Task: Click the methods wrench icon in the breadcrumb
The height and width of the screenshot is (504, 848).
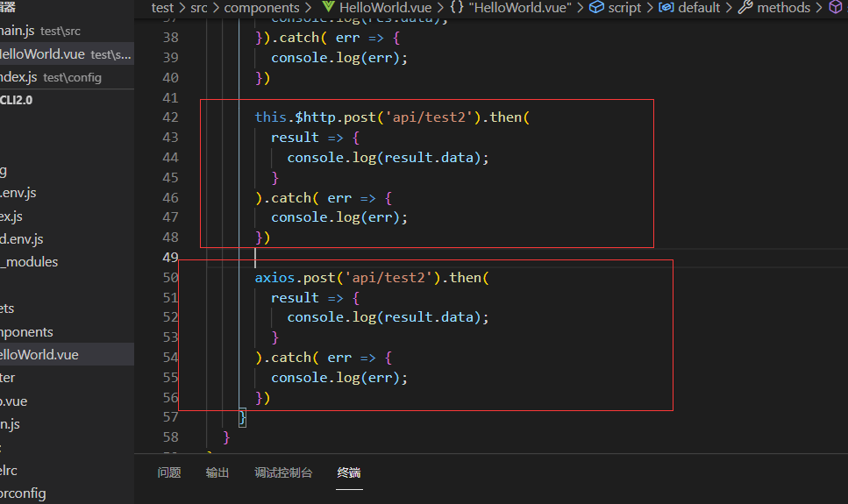Action: 745,7
